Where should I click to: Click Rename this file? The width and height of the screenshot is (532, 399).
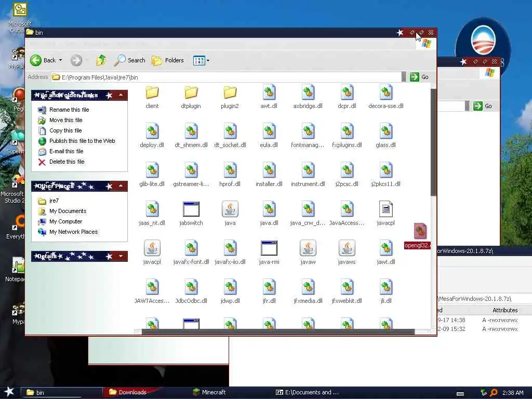point(64,110)
